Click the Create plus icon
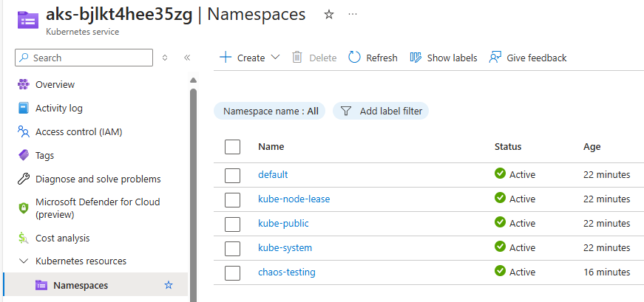The image size is (644, 302). point(226,58)
